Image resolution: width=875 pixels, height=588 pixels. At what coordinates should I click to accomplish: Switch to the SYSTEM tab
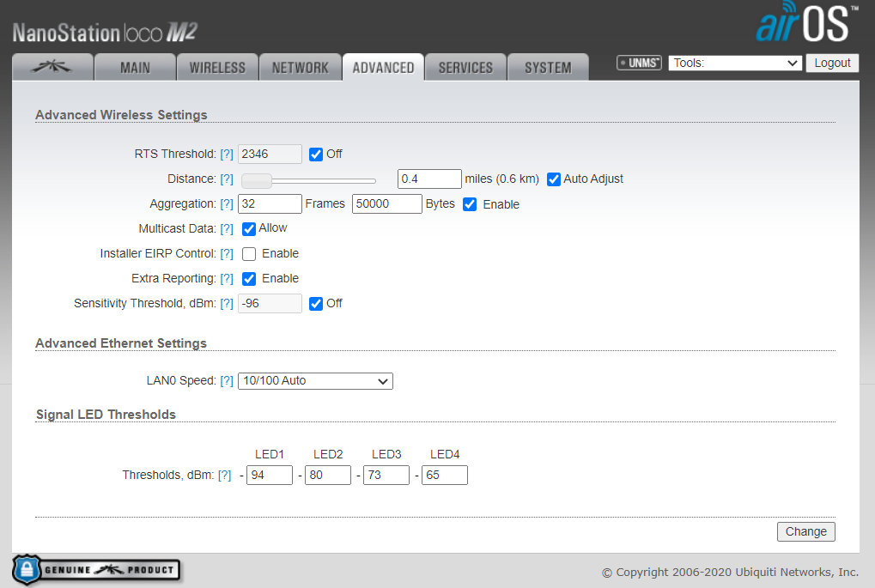tap(548, 68)
